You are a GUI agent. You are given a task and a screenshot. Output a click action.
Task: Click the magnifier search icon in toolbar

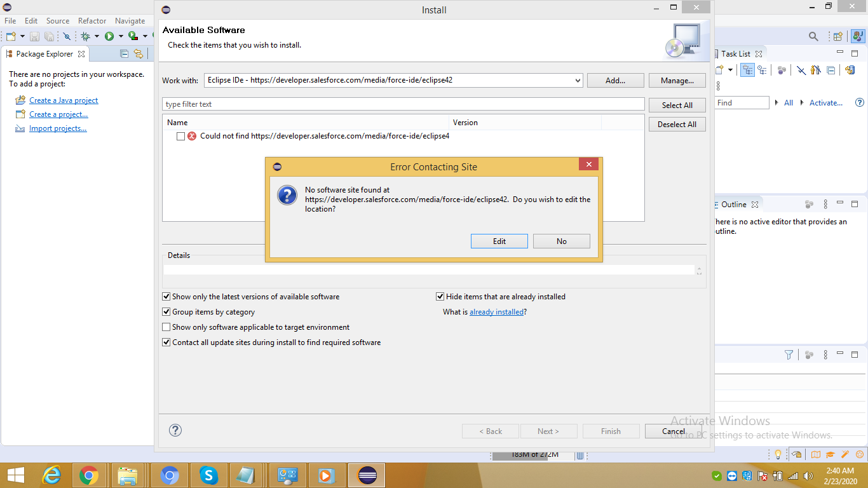tap(813, 36)
